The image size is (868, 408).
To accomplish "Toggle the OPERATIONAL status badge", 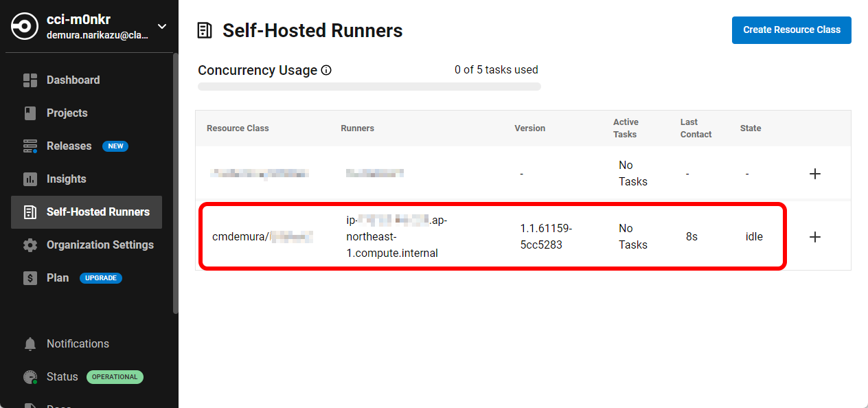I will click(x=115, y=376).
